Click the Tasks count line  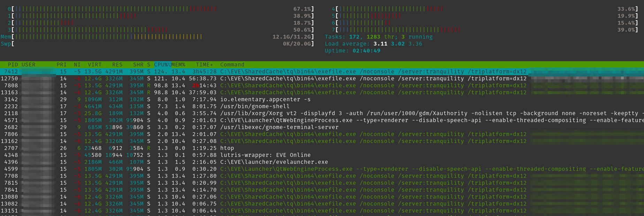coord(379,37)
